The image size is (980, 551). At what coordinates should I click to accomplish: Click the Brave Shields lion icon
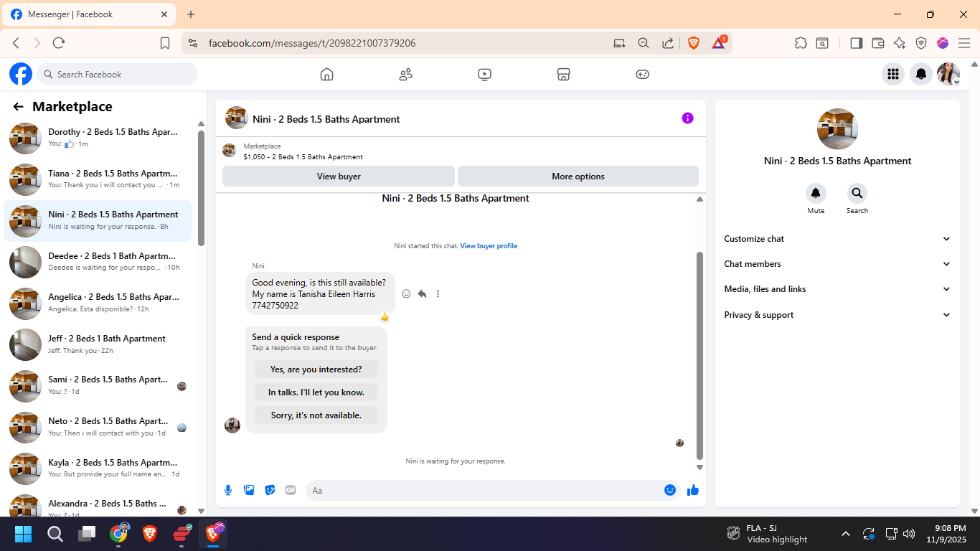point(694,43)
